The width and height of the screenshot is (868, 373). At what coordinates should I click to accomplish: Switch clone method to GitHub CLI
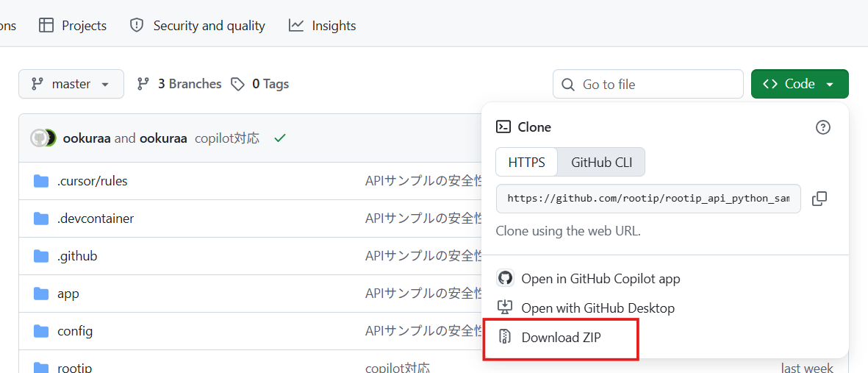601,163
